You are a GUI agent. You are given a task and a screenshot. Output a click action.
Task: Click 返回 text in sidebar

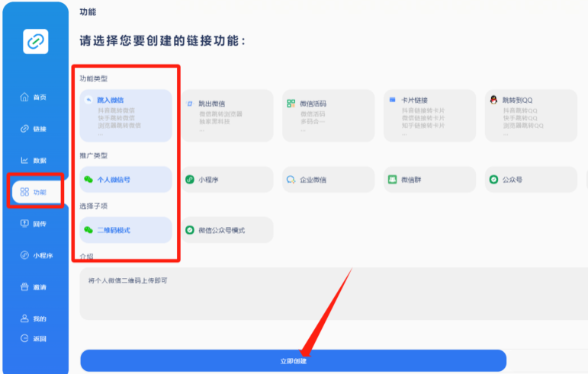(40, 339)
